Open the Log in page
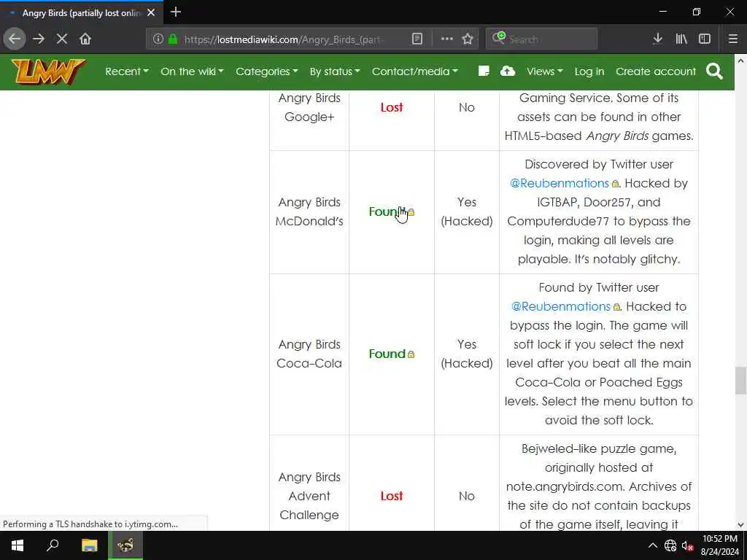This screenshot has height=560, width=747. [589, 71]
